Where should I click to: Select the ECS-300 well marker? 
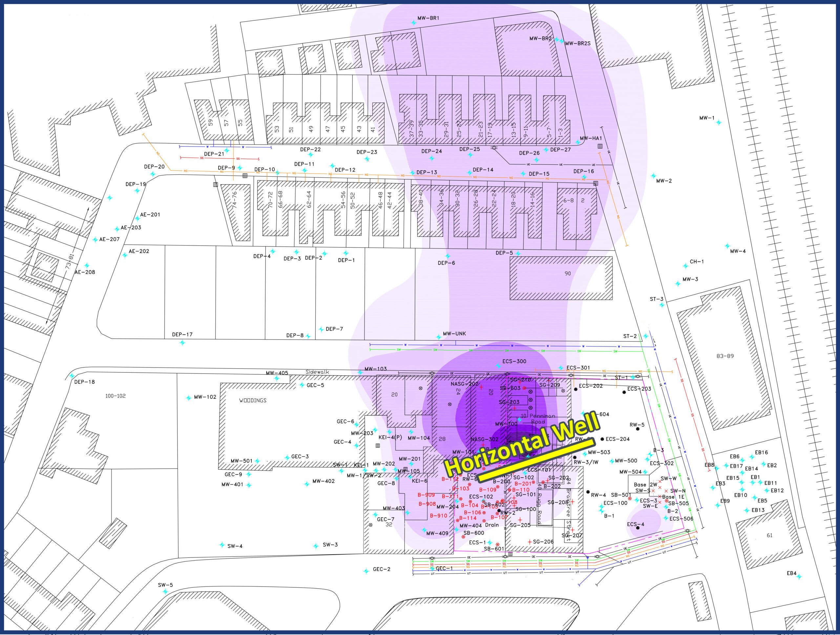pos(498,366)
